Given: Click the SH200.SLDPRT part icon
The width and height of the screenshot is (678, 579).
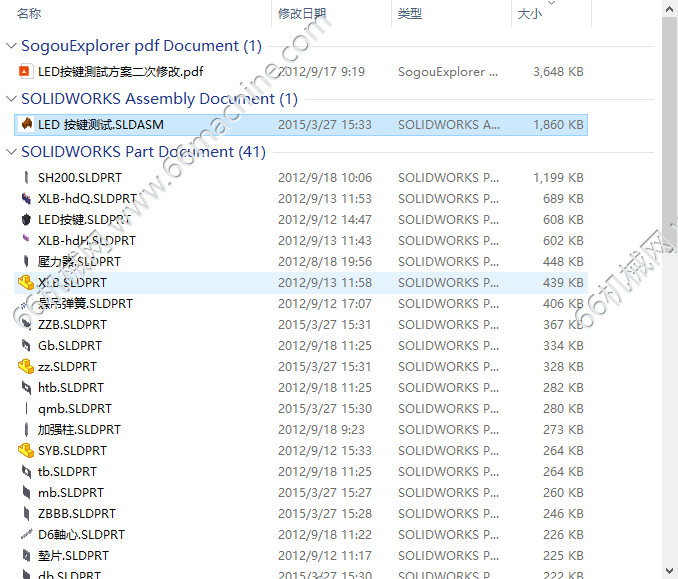Looking at the screenshot, I should tap(26, 177).
